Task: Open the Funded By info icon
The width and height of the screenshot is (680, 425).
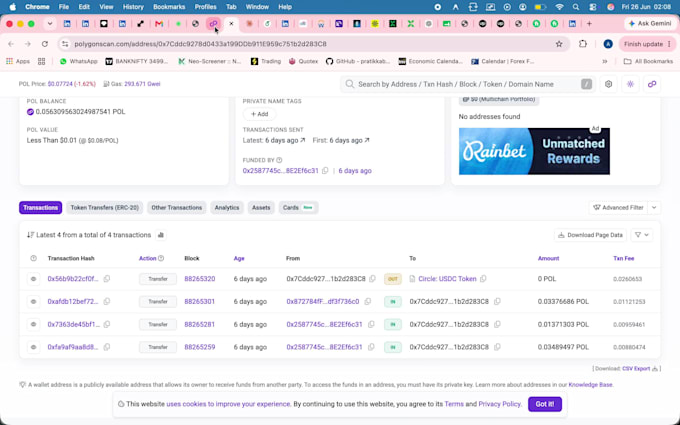Action: coord(279,160)
